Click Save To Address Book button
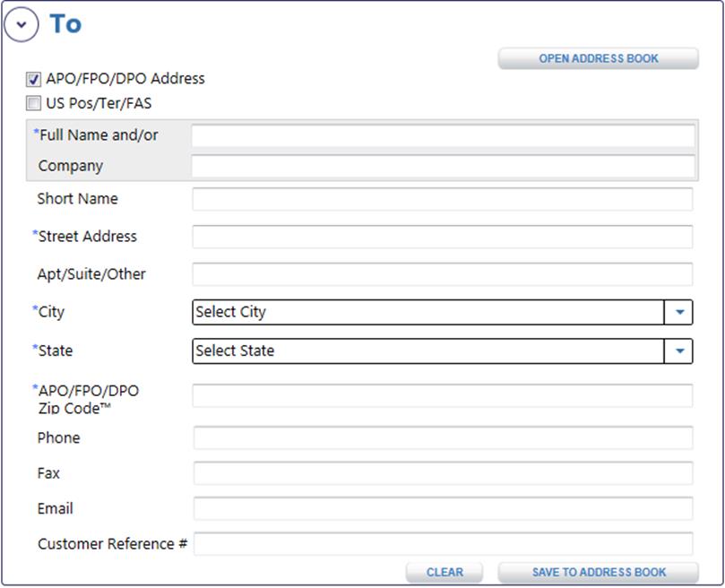Image resolution: width=725 pixels, height=588 pixels. pyautogui.click(x=599, y=572)
